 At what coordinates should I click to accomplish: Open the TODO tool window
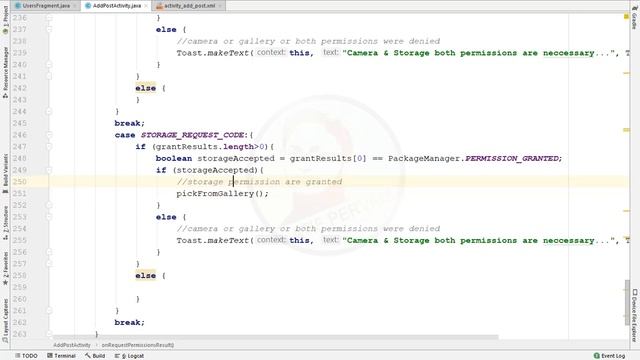tap(26, 356)
